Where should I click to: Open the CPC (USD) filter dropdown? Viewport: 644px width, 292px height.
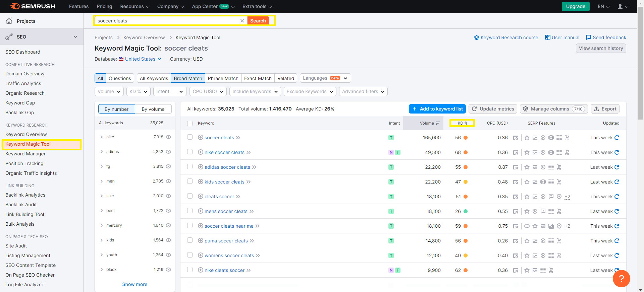pos(208,91)
